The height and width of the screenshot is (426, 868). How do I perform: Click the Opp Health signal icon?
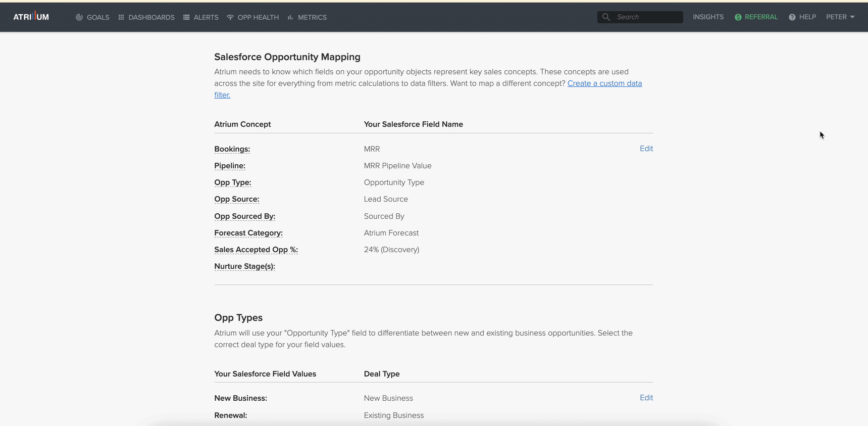click(x=230, y=17)
